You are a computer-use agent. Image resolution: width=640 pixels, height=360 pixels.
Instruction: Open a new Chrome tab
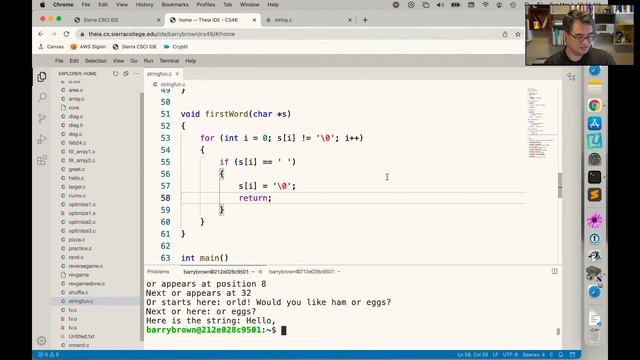pos(365,20)
